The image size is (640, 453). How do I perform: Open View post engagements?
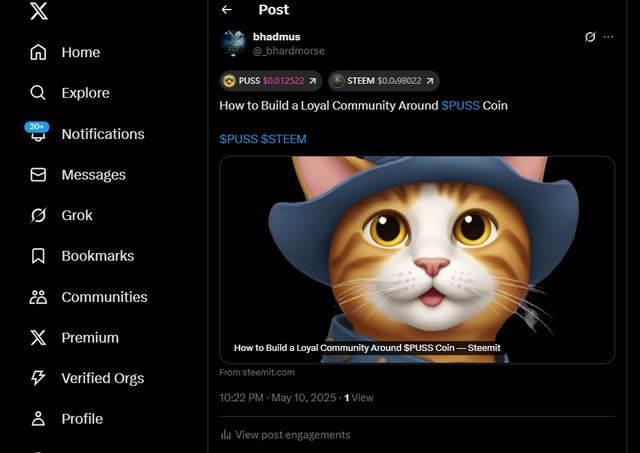[285, 435]
